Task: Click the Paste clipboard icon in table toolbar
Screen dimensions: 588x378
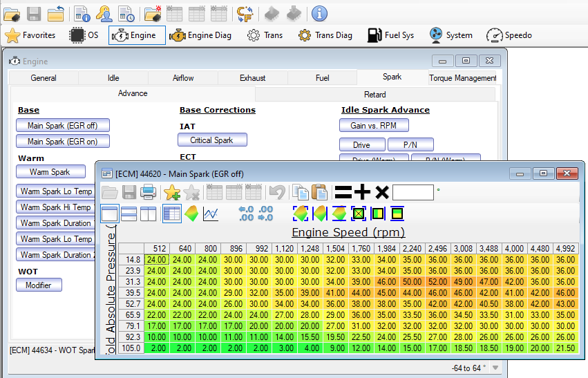Action: (319, 193)
